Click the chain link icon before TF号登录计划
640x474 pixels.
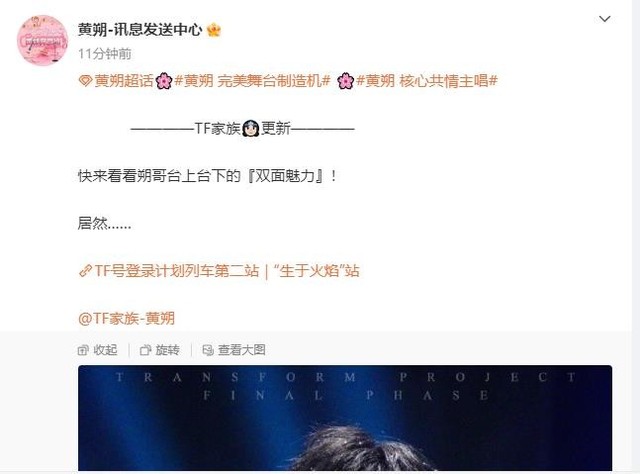[x=85, y=271]
